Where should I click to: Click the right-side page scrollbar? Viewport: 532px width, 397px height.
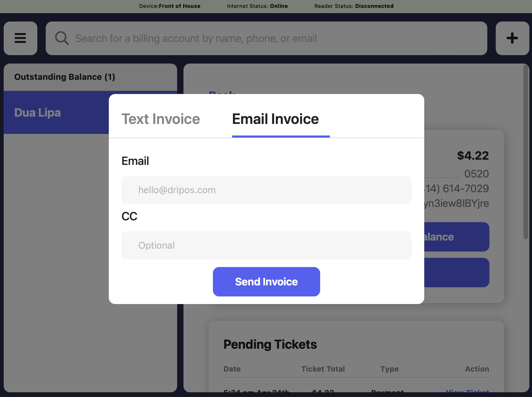(525, 152)
